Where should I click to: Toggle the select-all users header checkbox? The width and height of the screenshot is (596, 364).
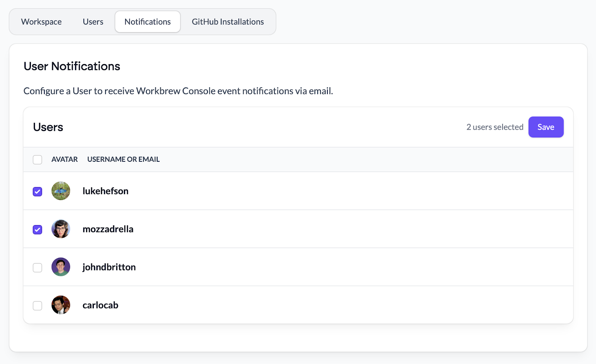38,160
